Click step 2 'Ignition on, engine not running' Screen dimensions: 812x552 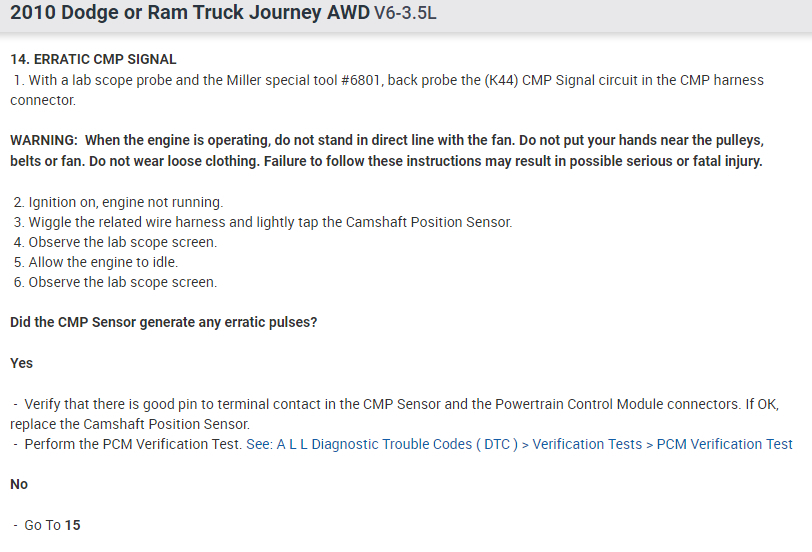coord(120,202)
